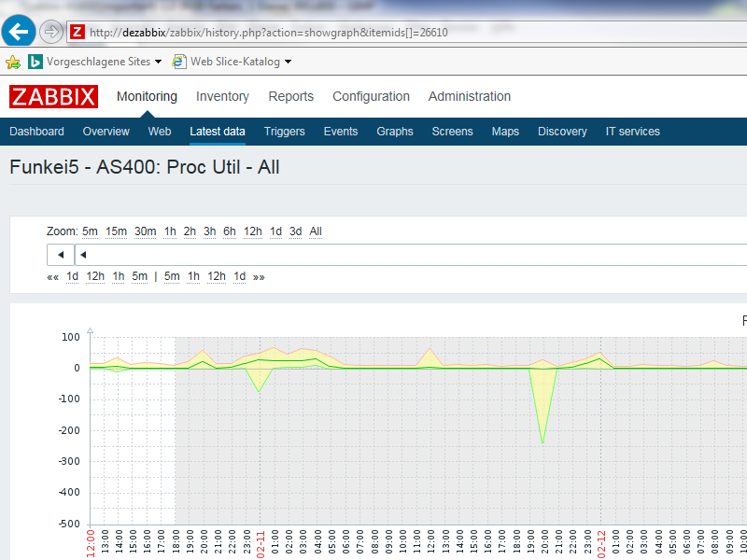747x560 pixels.
Task: Move back 5m in time navigation
Action: (139, 276)
